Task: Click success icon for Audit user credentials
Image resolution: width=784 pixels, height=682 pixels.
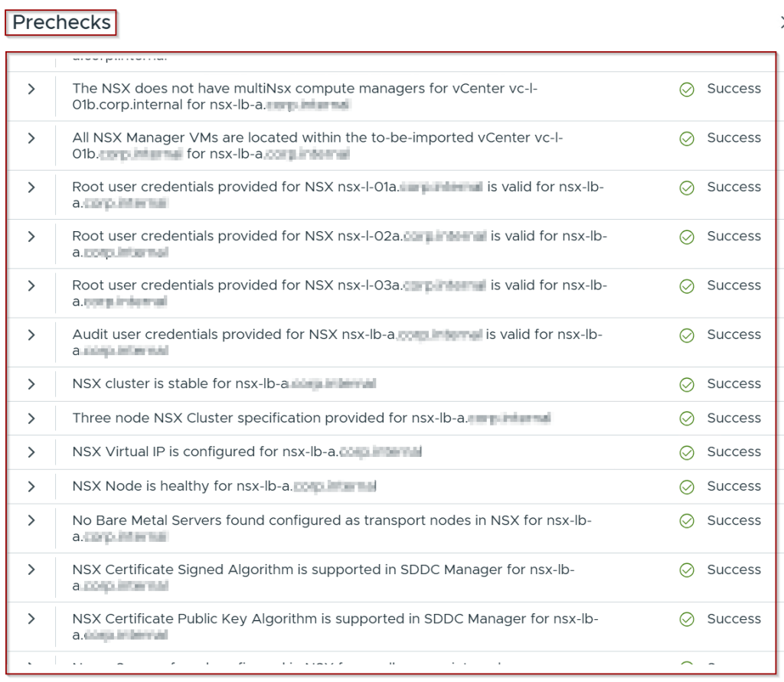Action: click(x=687, y=335)
